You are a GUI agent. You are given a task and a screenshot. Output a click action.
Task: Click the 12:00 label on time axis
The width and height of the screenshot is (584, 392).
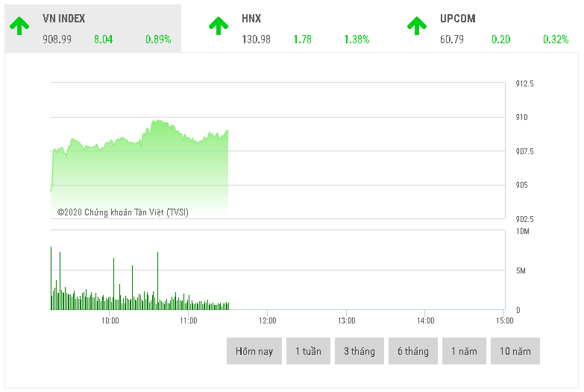[267, 320]
